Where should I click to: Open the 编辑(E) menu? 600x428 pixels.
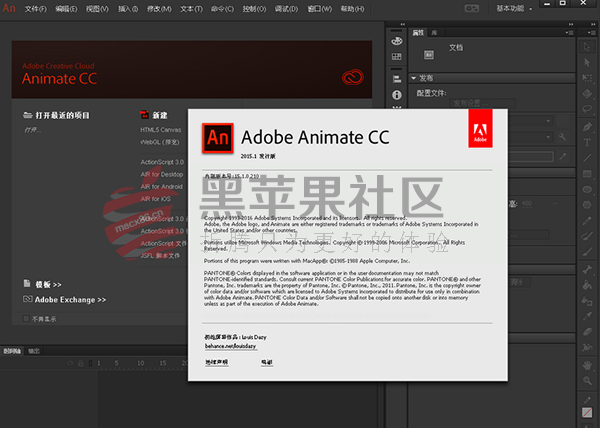(66, 8)
